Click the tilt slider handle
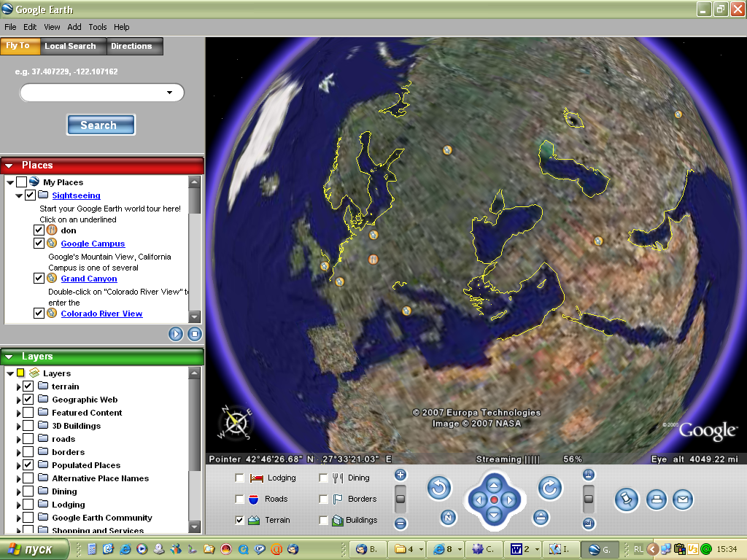The height and width of the screenshot is (560, 747). 589,499
